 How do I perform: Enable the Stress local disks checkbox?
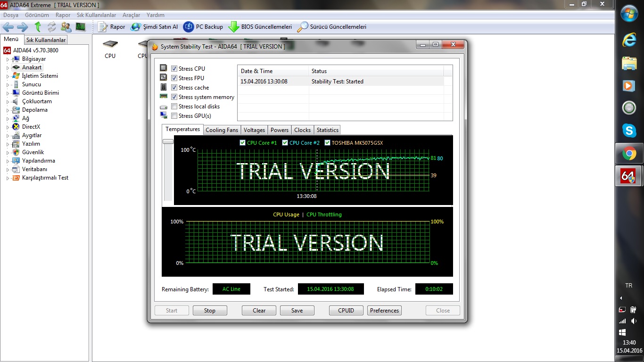click(x=174, y=107)
